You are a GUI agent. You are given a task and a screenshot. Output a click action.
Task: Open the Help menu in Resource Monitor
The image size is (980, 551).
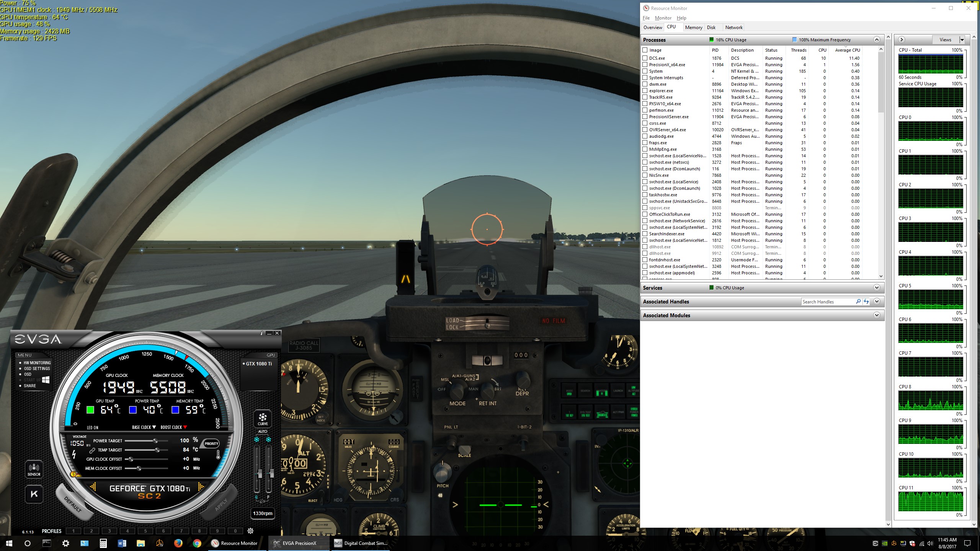pos(681,18)
